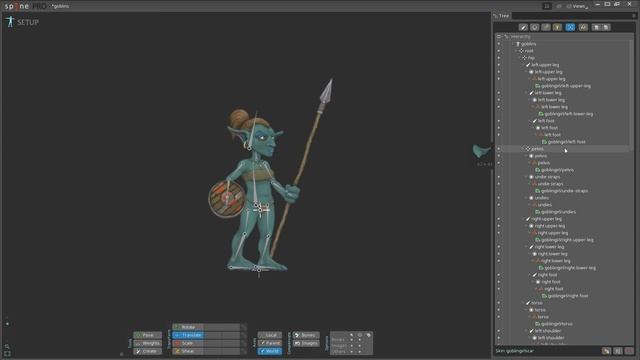Screen dimensions: 640x360
Task: Click slot icon of undies slot
Action: [531, 198]
